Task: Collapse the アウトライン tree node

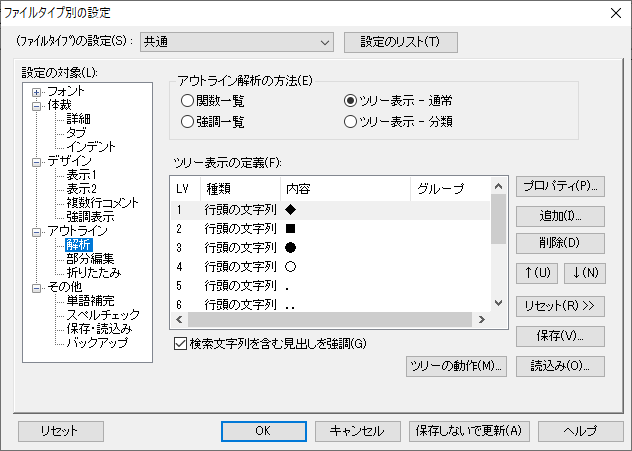Action: point(36,232)
